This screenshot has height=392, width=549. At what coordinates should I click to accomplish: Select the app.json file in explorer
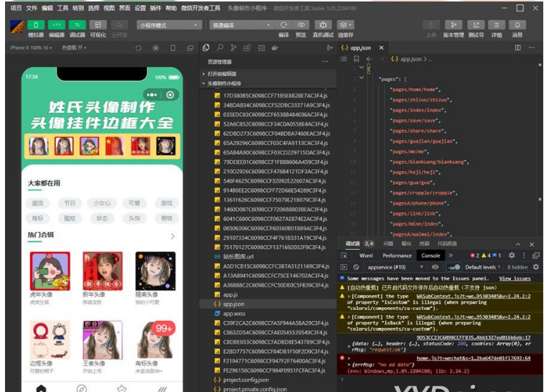pos(234,304)
